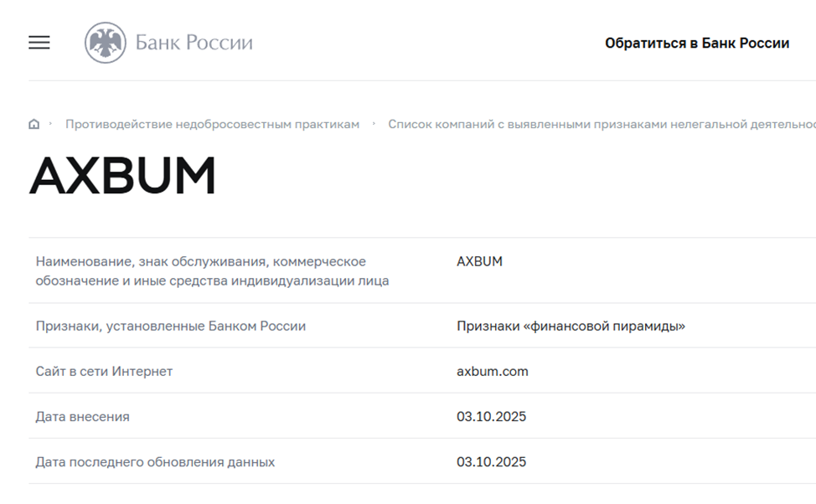Viewport: 816px width, 504px height.
Task: Click "Признаки «финансовой пирамиды»" value
Action: 571,326
